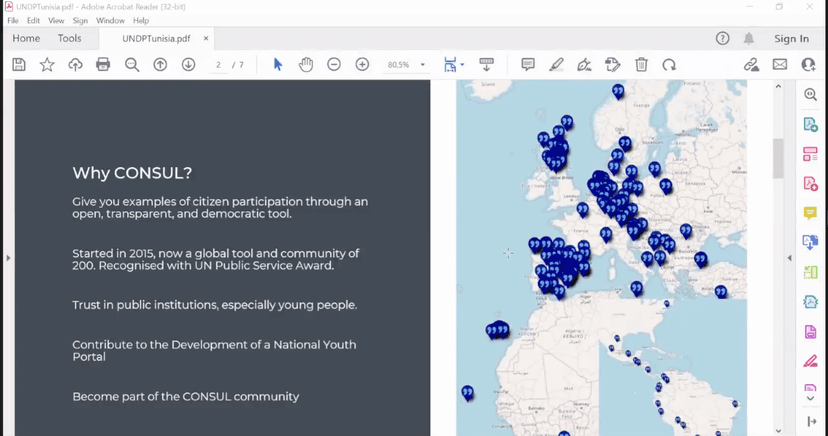This screenshot has height=436, width=828.
Task: Add a comment sticky note
Action: [x=528, y=65]
